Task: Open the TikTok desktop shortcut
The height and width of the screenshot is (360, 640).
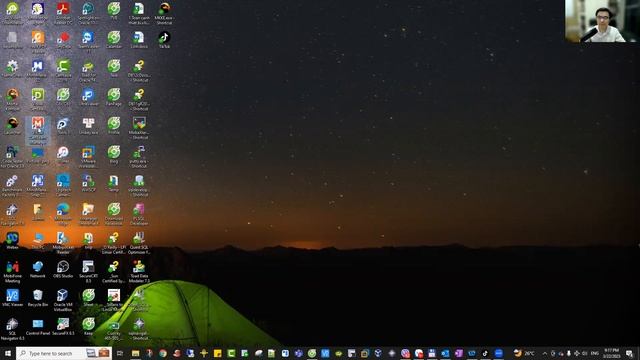Action: (x=164, y=40)
